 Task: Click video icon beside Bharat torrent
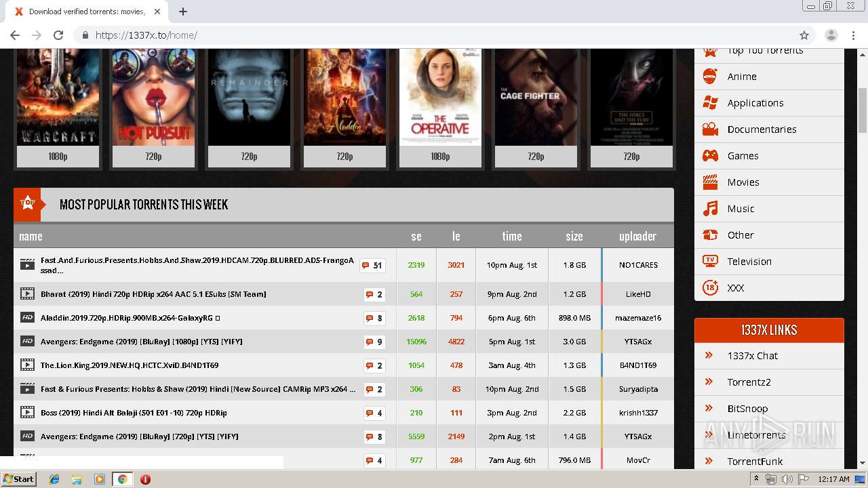pos(27,293)
